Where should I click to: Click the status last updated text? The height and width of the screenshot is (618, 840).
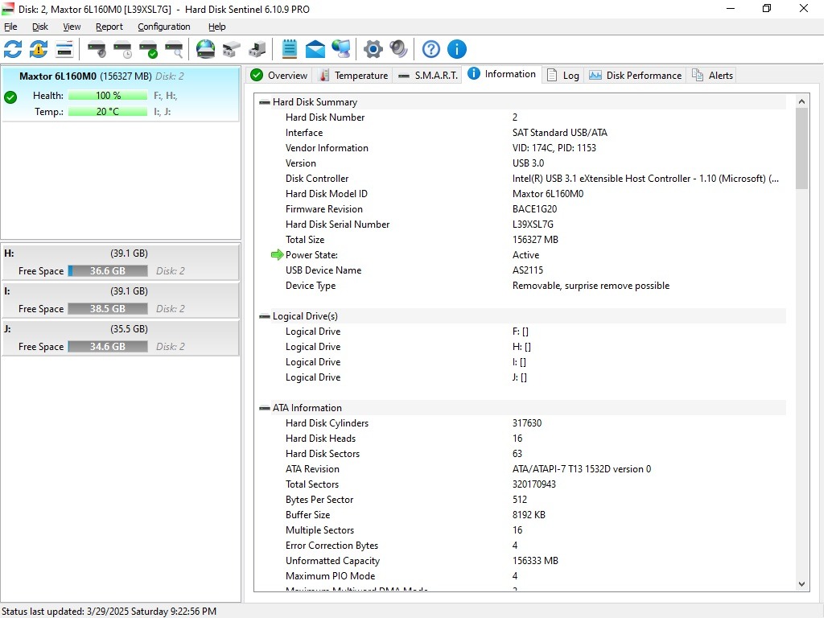[x=109, y=612]
